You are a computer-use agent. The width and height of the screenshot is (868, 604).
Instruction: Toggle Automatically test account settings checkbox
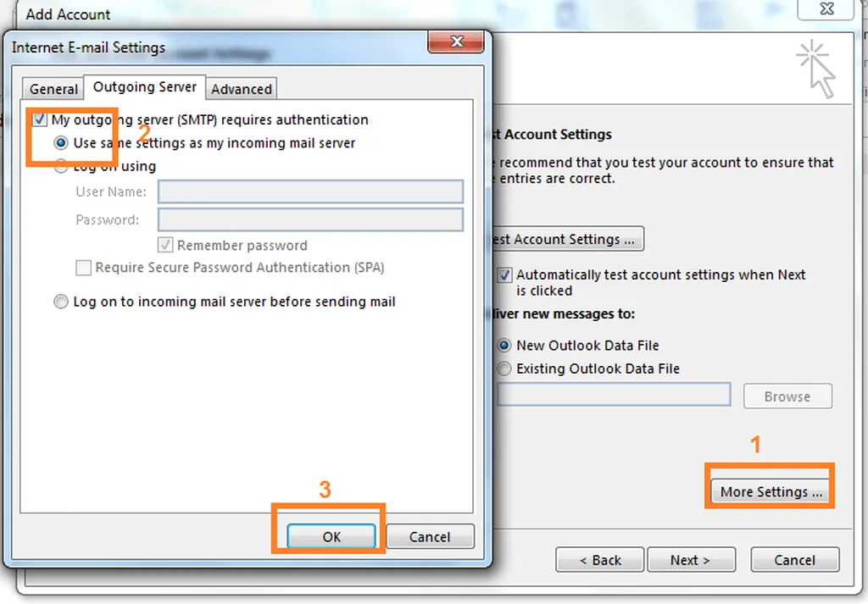point(504,275)
